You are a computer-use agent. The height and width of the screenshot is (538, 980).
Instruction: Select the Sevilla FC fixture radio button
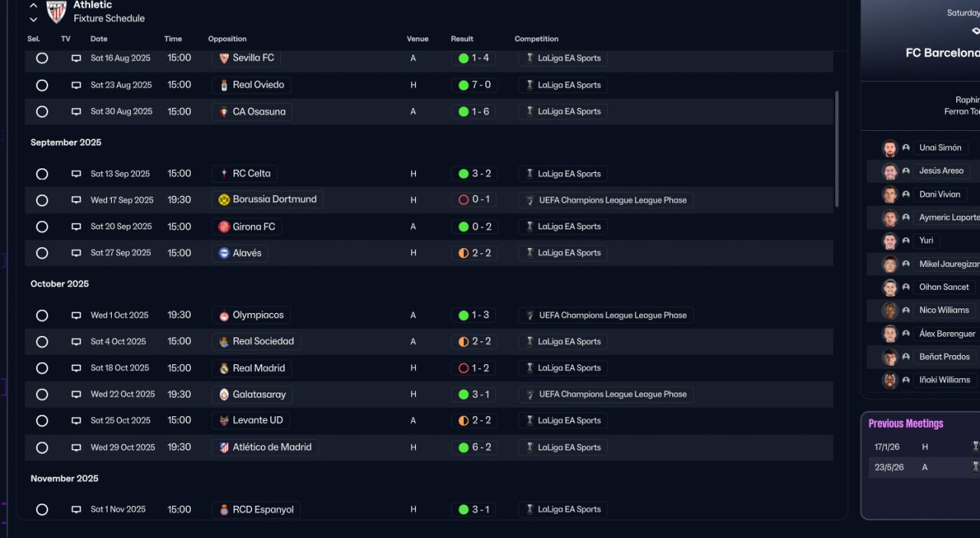click(x=42, y=58)
